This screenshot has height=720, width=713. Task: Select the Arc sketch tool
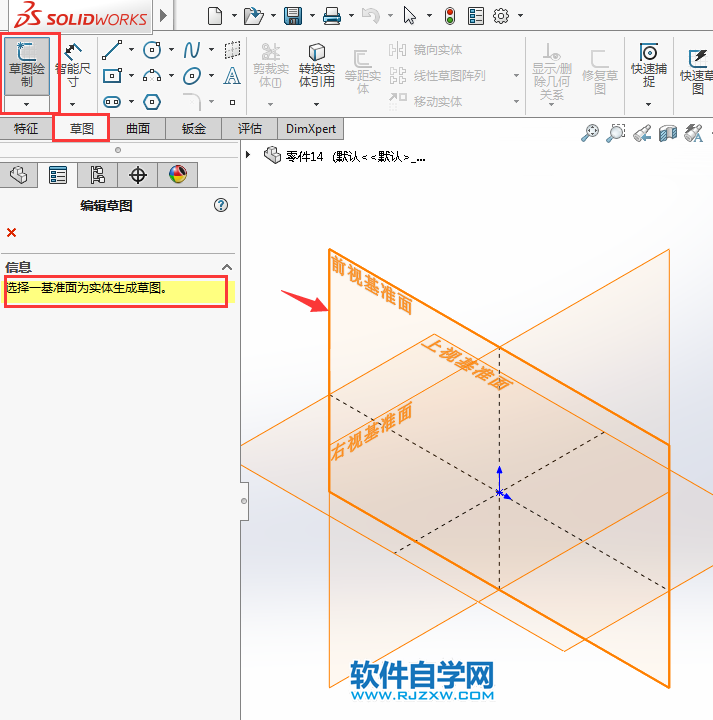(x=152, y=75)
